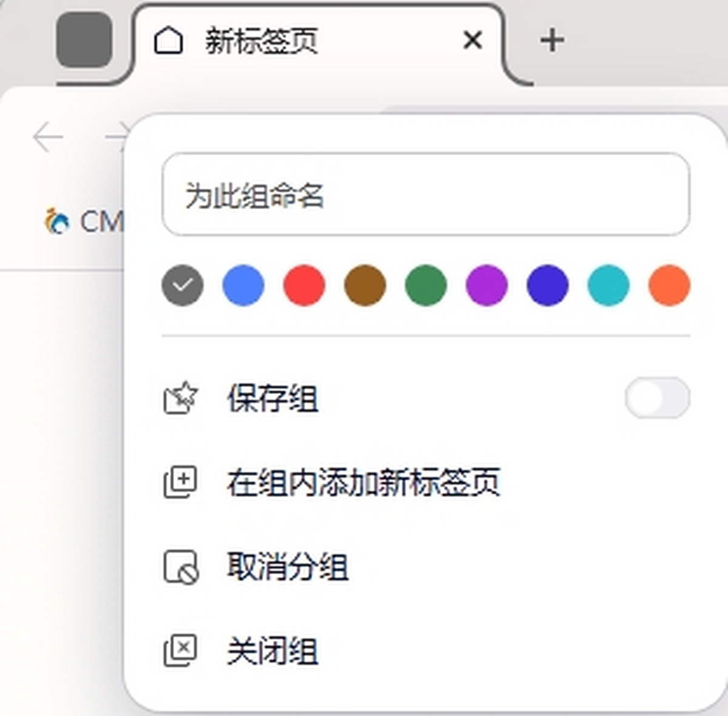Click 关闭组 to close the group
This screenshot has width=728, height=716.
tap(272, 649)
